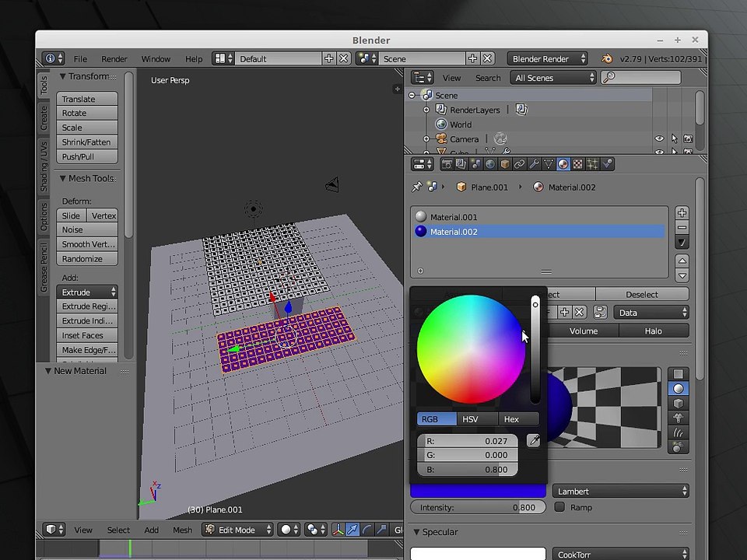This screenshot has height=560, width=747.
Task: Open the CookTorr specular shader dropdown
Action: click(x=621, y=555)
